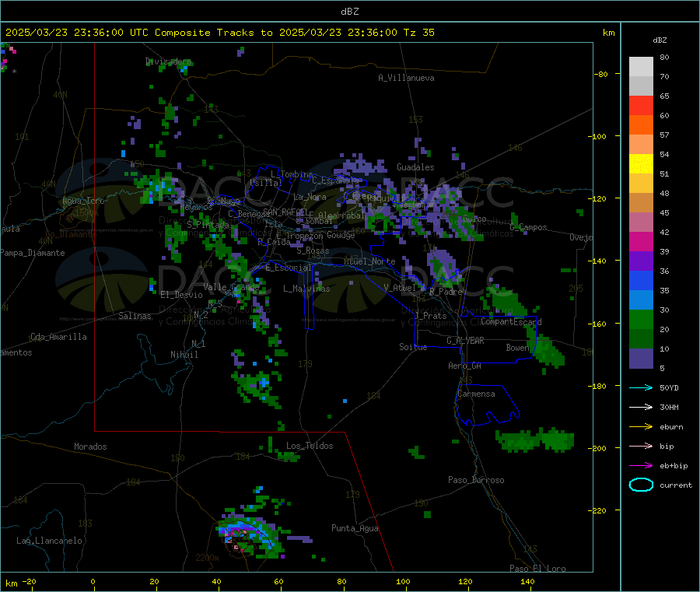
Task: Click the Morados map label
Action: (90, 447)
